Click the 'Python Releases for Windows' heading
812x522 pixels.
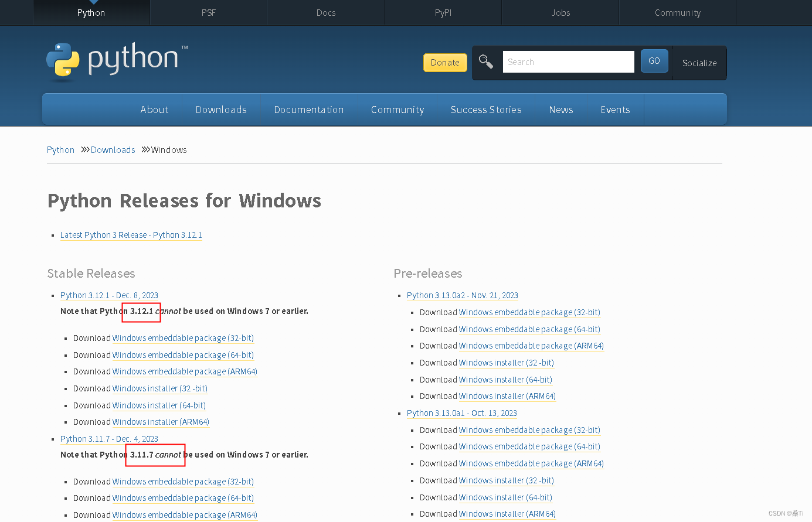(x=184, y=201)
